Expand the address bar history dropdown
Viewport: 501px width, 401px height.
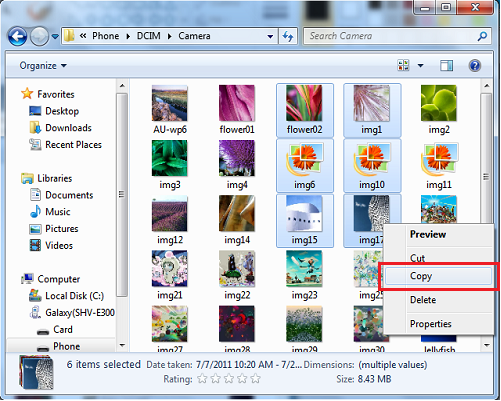click(x=270, y=36)
